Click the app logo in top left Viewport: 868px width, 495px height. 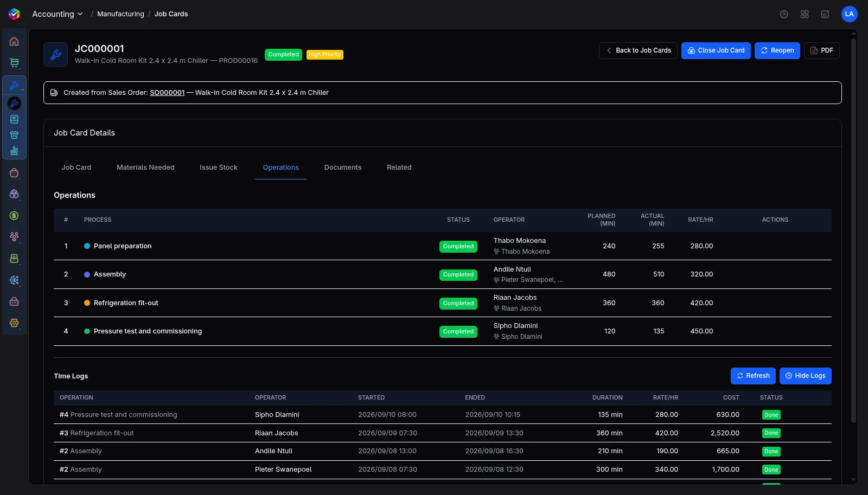[14, 14]
